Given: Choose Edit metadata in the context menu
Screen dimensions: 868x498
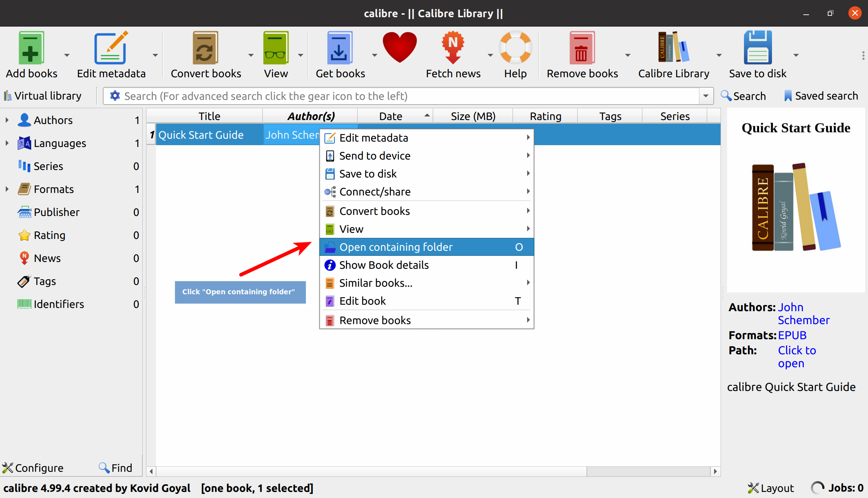Looking at the screenshot, I should click(x=426, y=138).
